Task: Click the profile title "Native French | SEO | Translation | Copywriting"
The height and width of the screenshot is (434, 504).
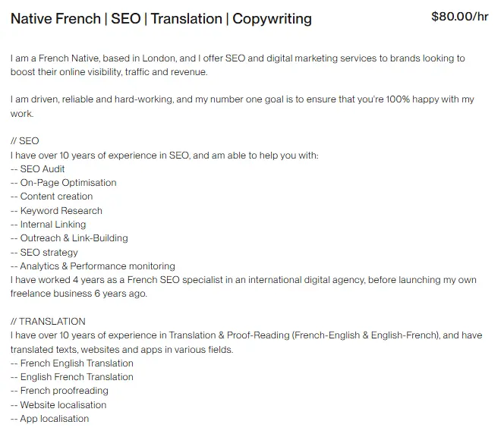Action: point(161,18)
